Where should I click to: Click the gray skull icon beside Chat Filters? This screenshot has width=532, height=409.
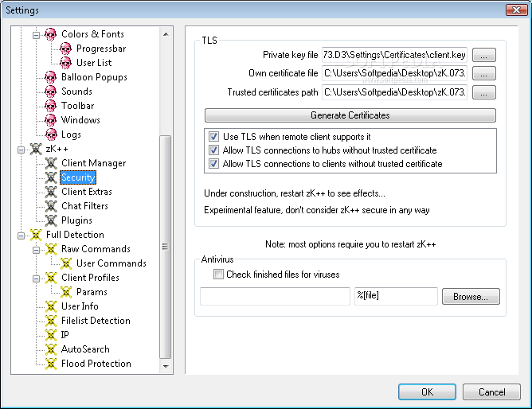50,206
